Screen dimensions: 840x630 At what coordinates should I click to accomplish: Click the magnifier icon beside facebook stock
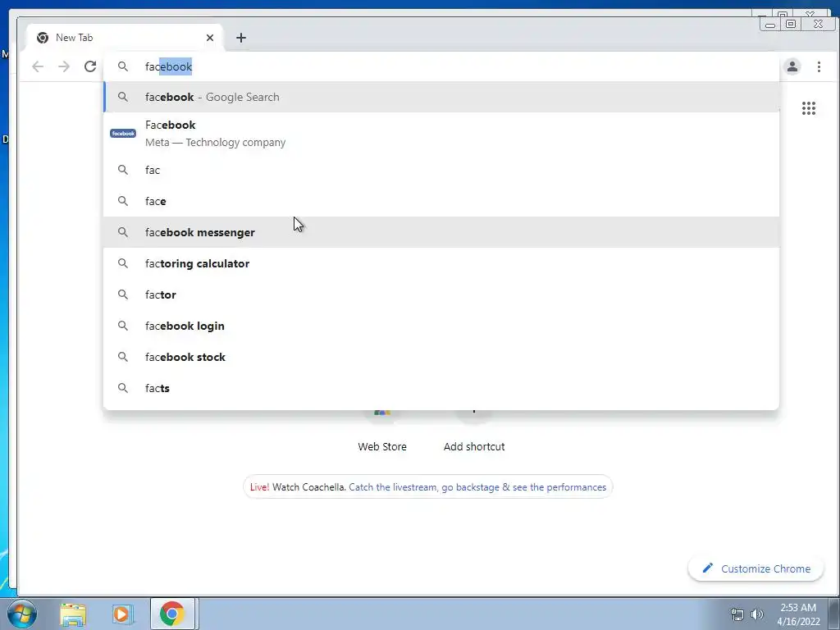tap(123, 357)
